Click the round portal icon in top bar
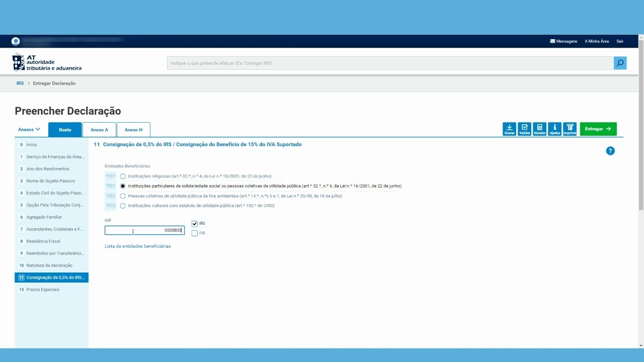Image resolution: width=644 pixels, height=362 pixels. point(16,41)
